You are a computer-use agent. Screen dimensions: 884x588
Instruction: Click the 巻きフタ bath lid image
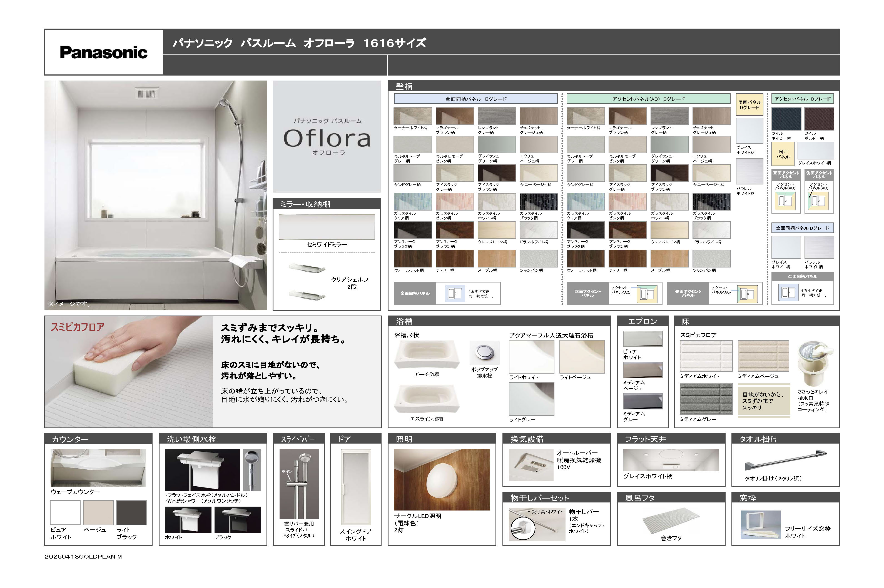click(671, 520)
